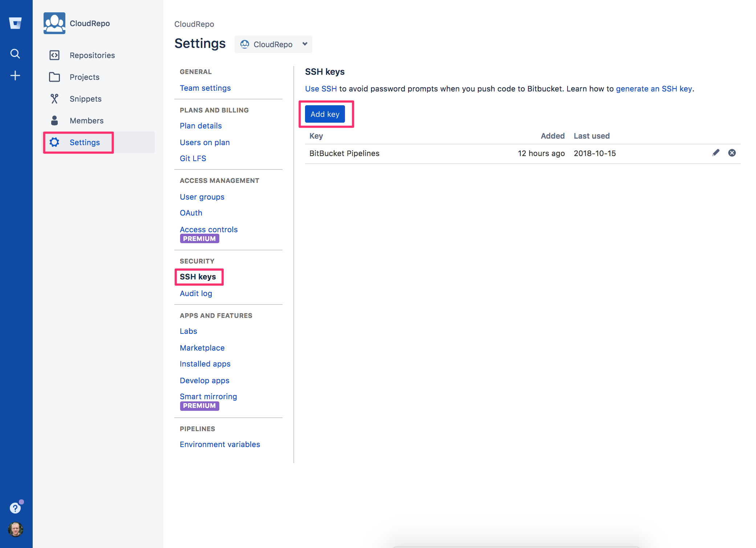The height and width of the screenshot is (548, 756).
Task: Click the Add key button
Action: point(325,114)
